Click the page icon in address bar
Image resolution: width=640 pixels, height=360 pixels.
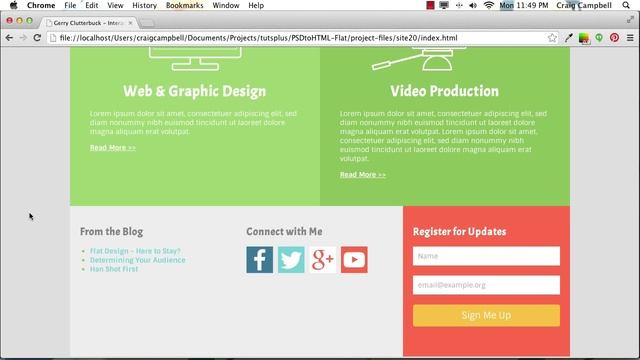click(52, 38)
